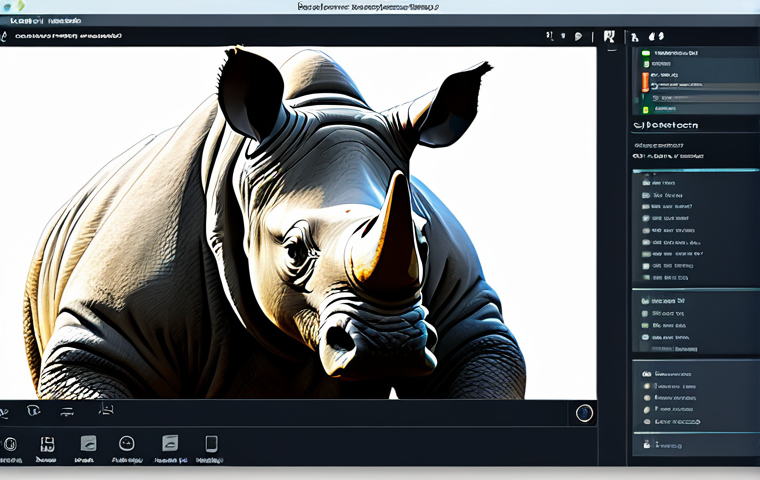The height and width of the screenshot is (480, 760).
Task: Click the bright green bar icon in layer list
Action: 646,53
